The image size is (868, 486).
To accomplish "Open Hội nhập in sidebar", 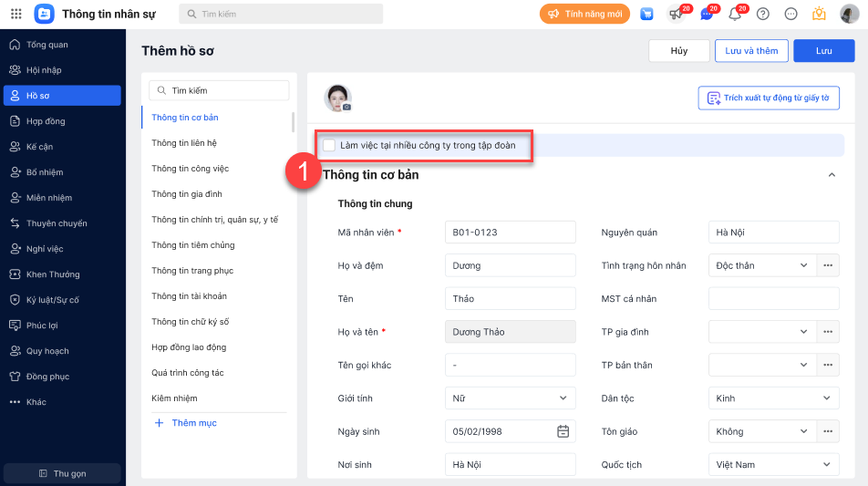I will pyautogui.click(x=62, y=69).
